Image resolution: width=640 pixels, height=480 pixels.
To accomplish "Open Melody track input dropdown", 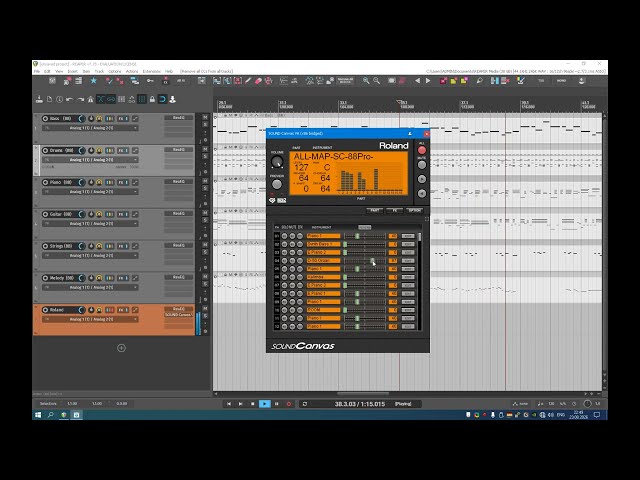I will pos(90,287).
